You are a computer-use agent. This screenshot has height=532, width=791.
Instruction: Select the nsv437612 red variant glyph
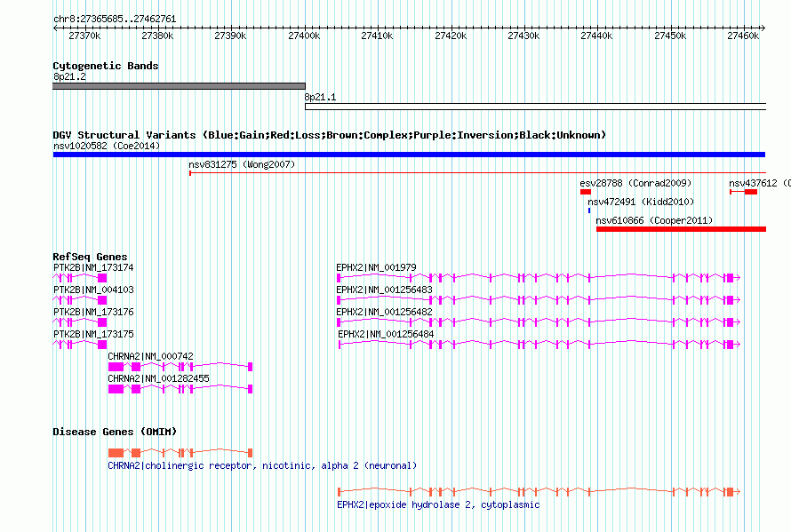744,192
